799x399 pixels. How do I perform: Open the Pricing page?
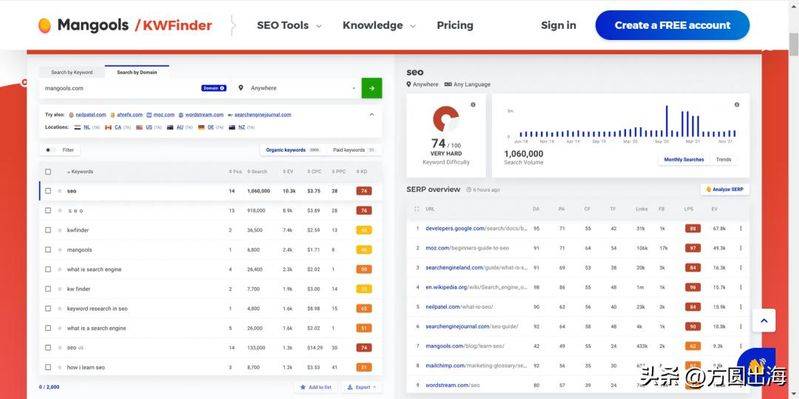point(455,25)
